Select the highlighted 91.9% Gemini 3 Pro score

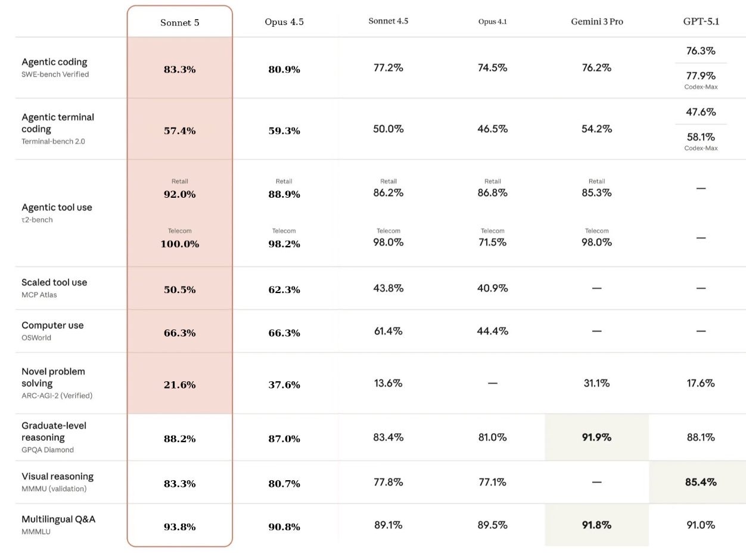tap(596, 437)
